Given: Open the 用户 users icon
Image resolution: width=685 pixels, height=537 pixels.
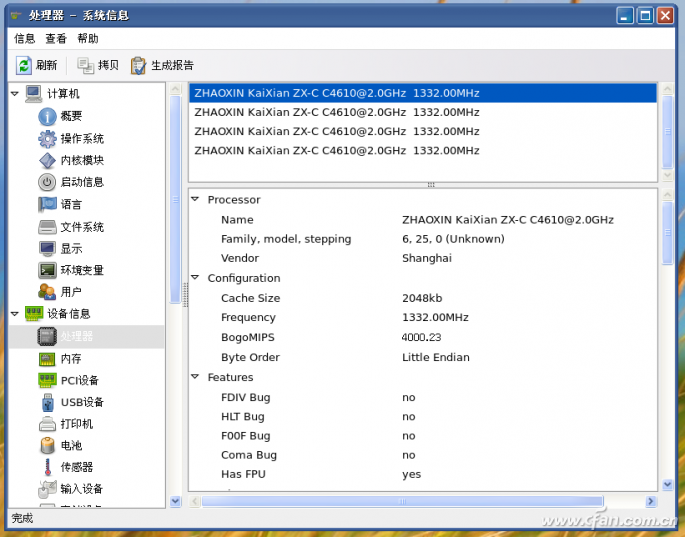Looking at the screenshot, I should pos(47,292).
